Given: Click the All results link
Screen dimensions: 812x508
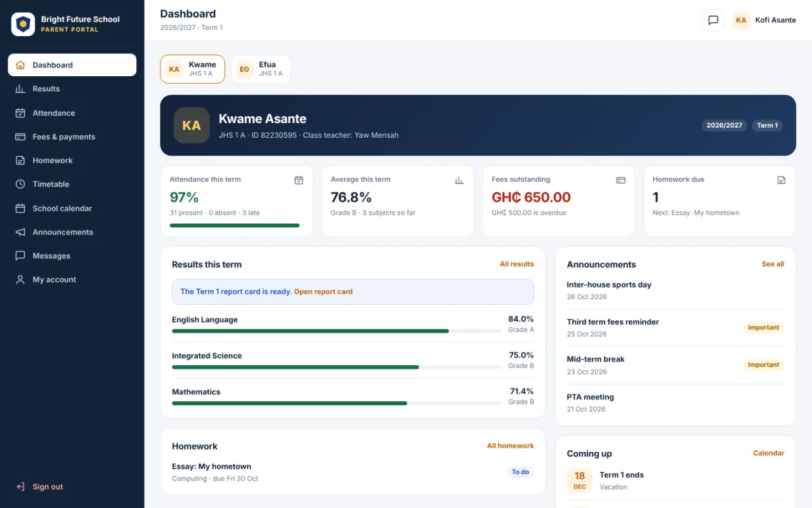Looking at the screenshot, I should click(516, 264).
